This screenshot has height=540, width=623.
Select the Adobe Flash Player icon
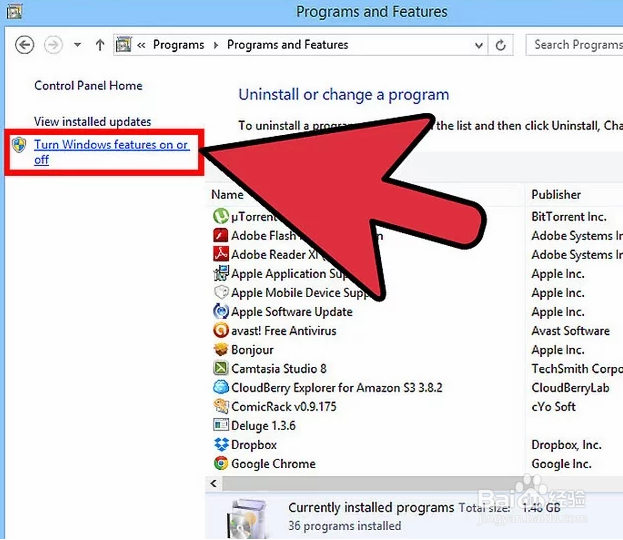click(221, 235)
